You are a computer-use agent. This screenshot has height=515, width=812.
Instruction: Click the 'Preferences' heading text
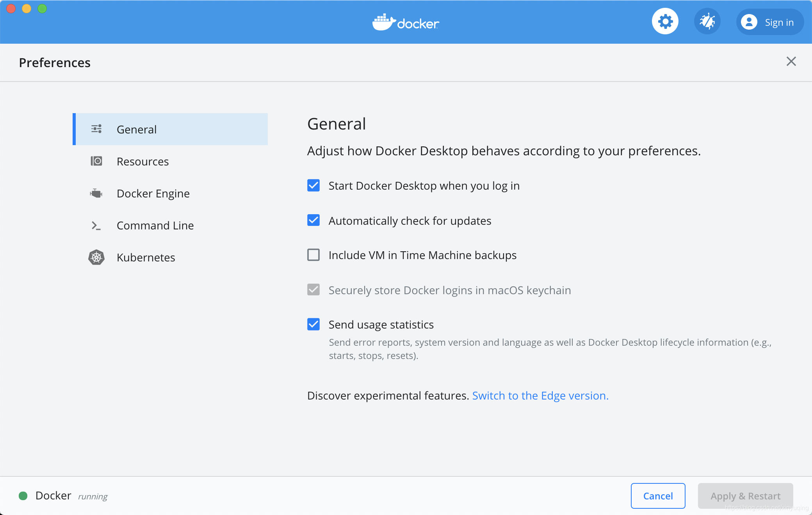click(x=55, y=62)
